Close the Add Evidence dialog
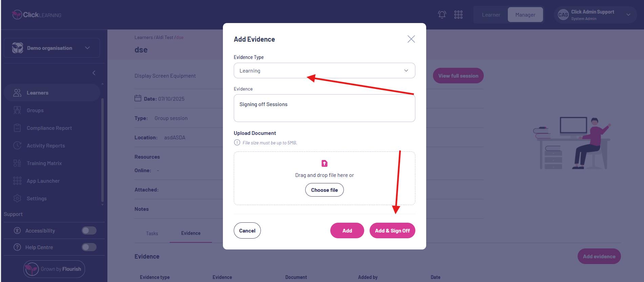This screenshot has height=282, width=644. tap(411, 39)
